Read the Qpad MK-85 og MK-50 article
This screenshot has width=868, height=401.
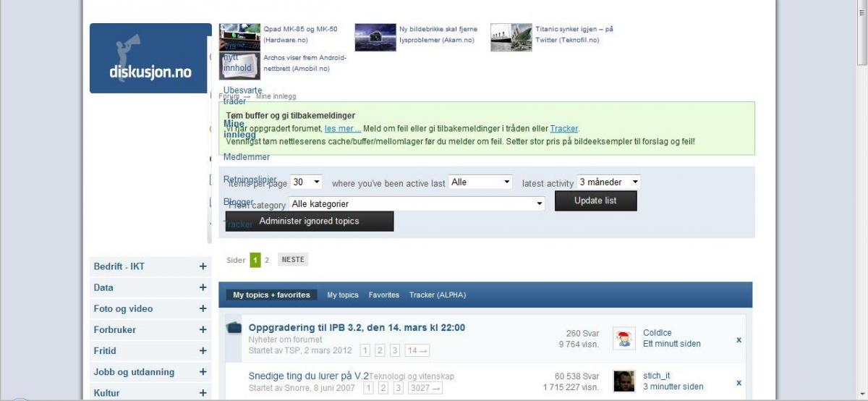coord(300,35)
